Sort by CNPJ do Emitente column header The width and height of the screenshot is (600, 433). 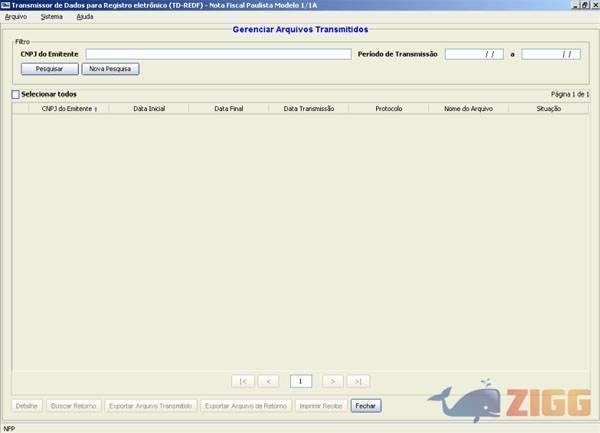[69, 108]
